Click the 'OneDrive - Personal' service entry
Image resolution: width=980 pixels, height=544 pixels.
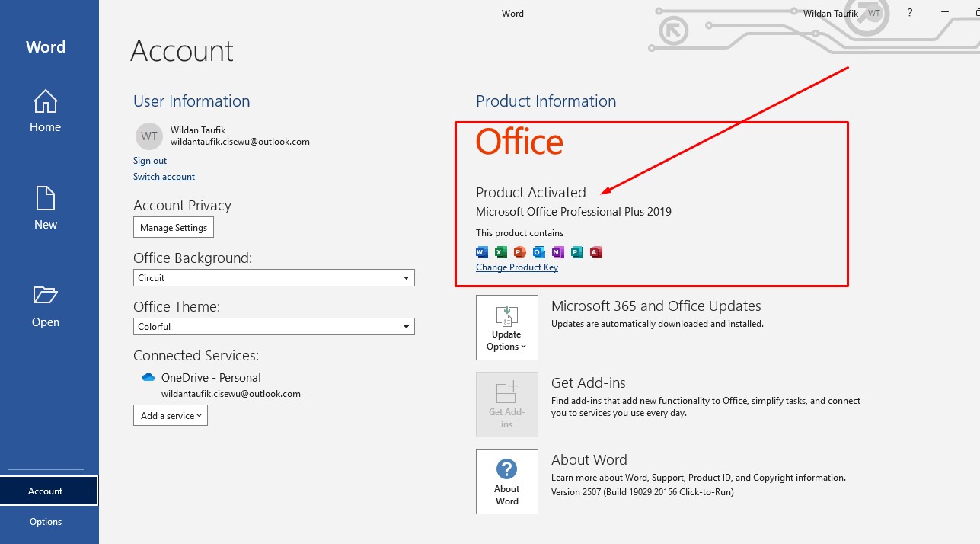point(211,378)
